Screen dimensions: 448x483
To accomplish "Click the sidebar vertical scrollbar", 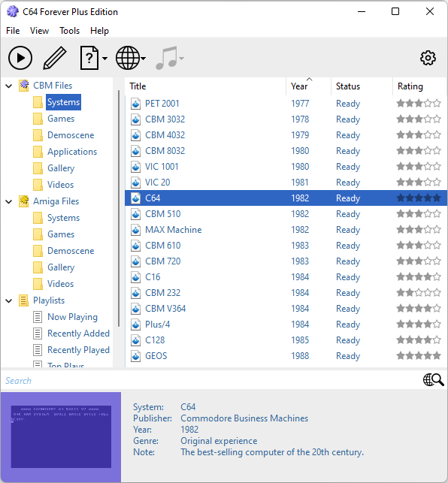I will pos(119,209).
